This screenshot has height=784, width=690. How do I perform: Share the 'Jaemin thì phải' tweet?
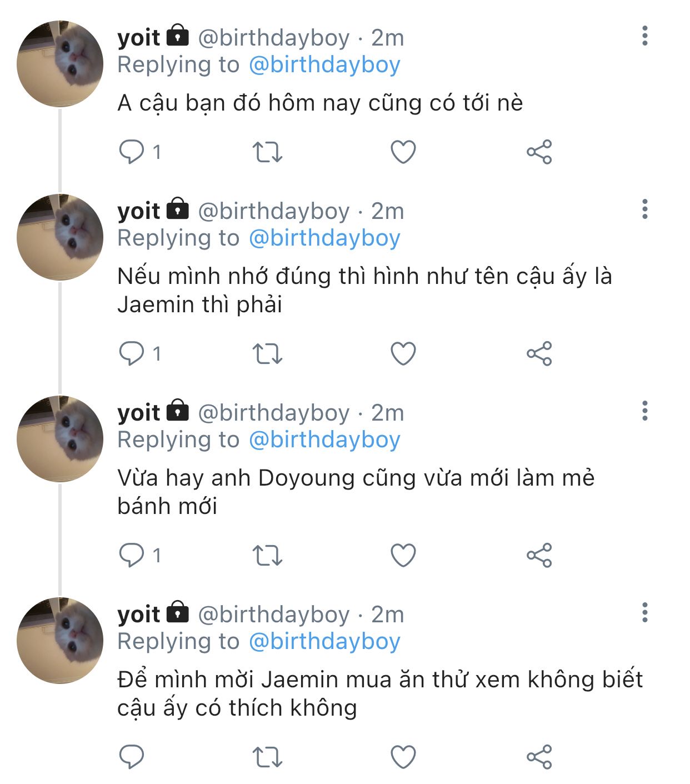pos(539,353)
